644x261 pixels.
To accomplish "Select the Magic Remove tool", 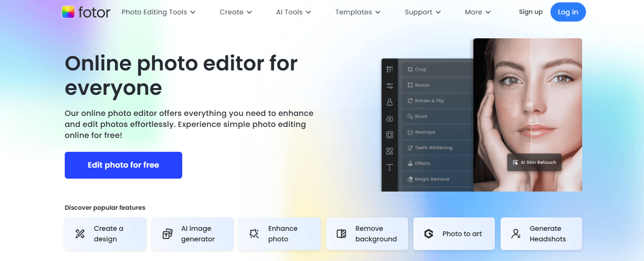I will (x=437, y=179).
